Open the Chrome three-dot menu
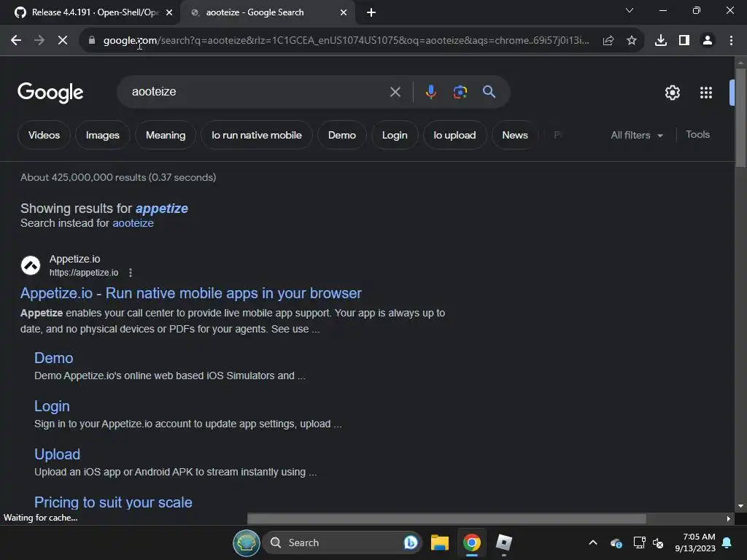Screen dimensions: 747x560 [731, 41]
